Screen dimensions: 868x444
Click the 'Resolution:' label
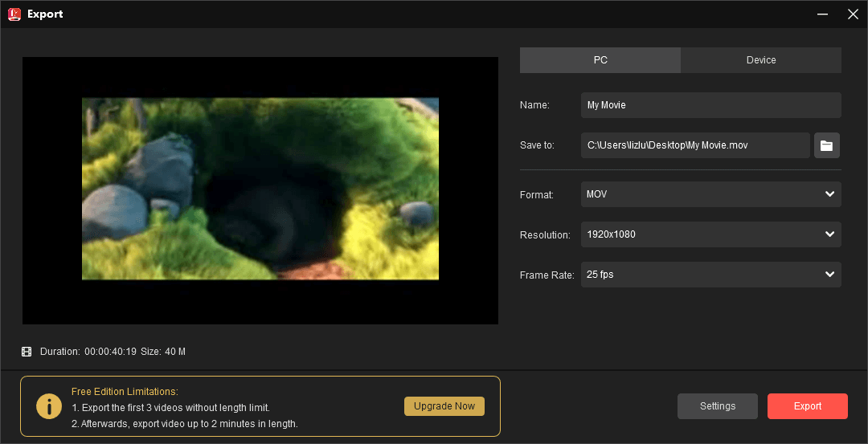pos(545,235)
